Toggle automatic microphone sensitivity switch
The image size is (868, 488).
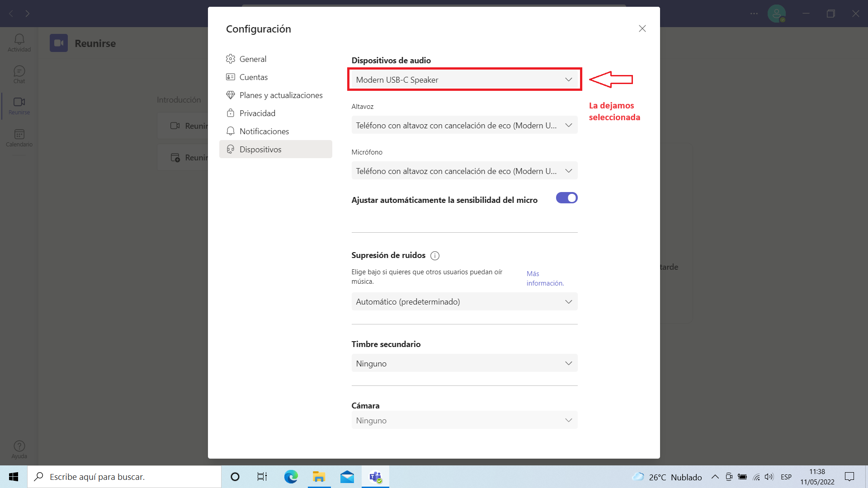point(566,198)
